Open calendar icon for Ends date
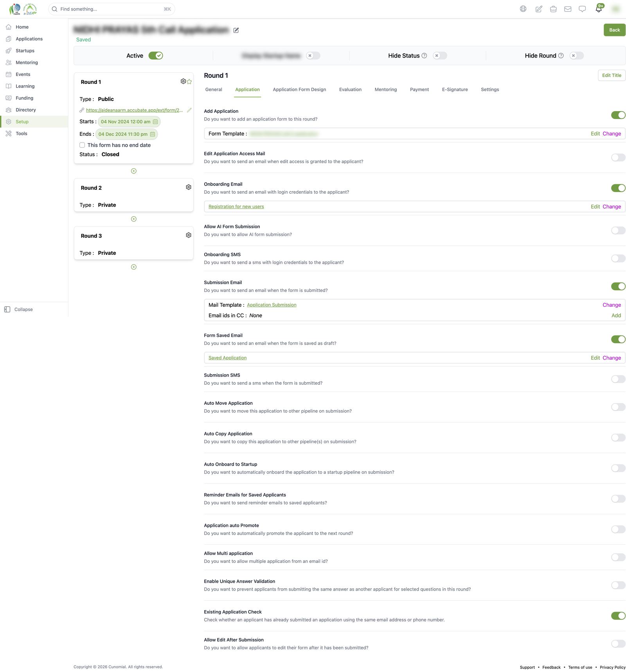This screenshot has height=672, width=626. [x=153, y=134]
